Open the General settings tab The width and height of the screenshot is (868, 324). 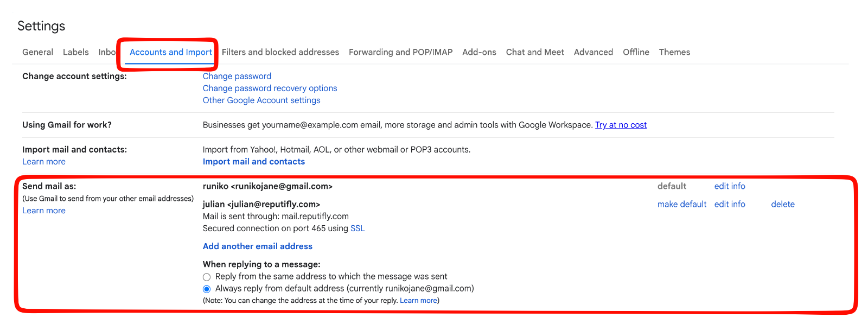click(37, 52)
